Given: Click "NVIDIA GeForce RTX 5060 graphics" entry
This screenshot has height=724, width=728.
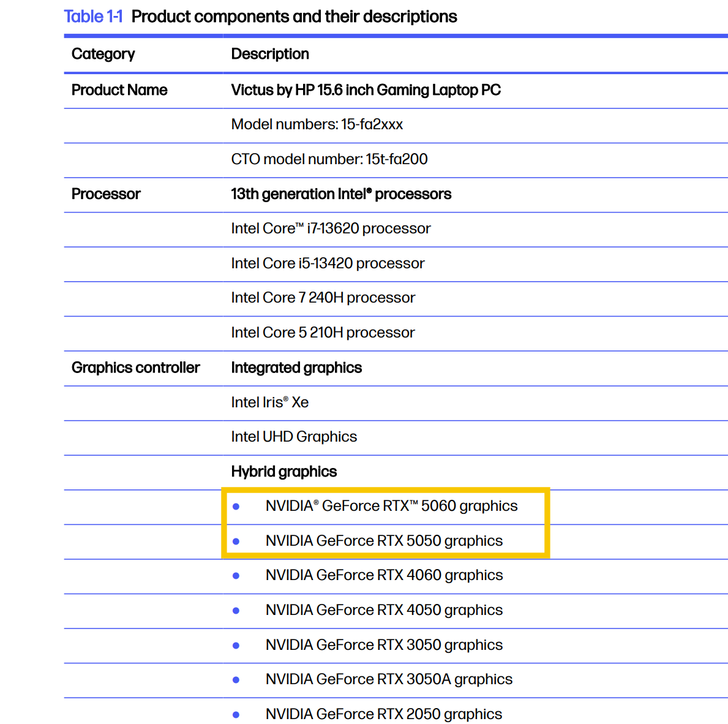Looking at the screenshot, I should click(x=391, y=506).
